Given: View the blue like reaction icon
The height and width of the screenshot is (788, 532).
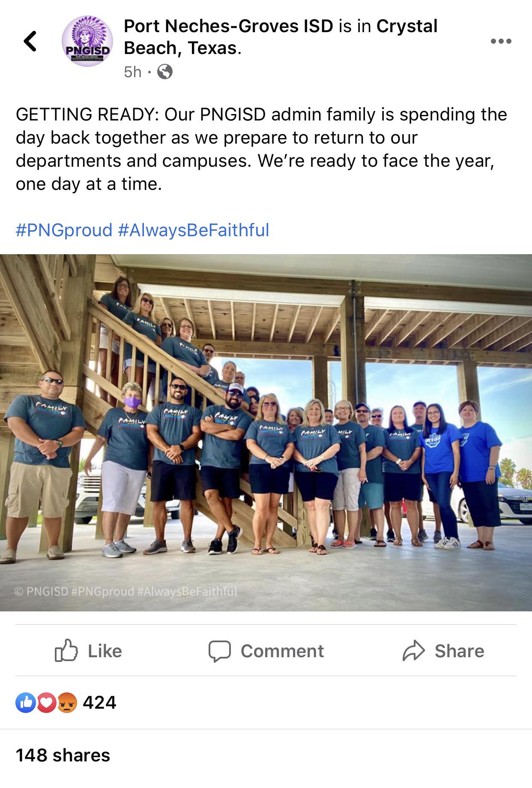Looking at the screenshot, I should [x=25, y=703].
